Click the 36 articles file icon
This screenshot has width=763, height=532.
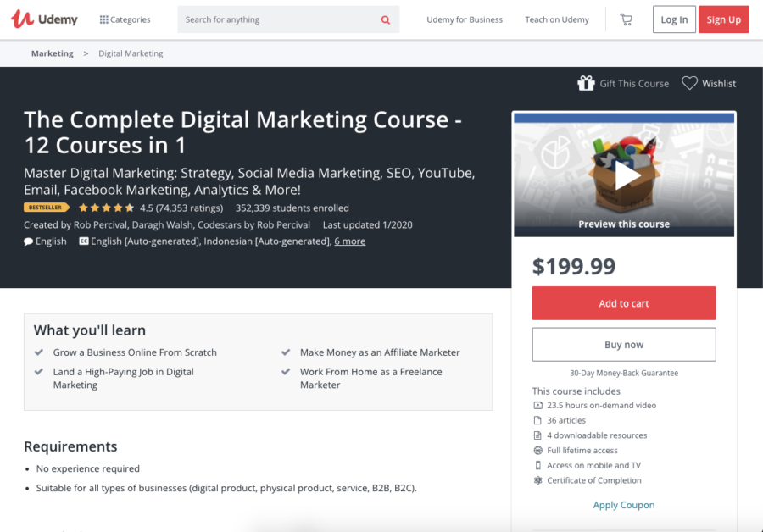(537, 420)
